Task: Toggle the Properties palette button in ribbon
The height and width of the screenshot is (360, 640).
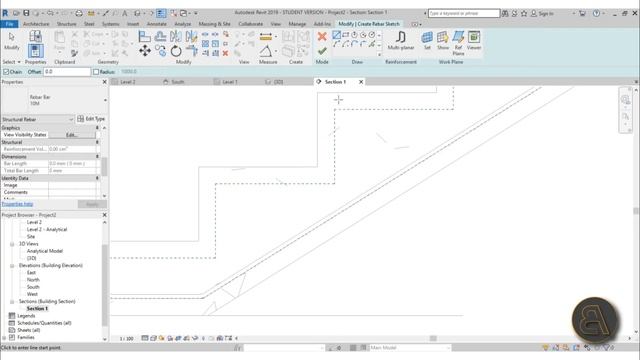Action: [x=36, y=51]
